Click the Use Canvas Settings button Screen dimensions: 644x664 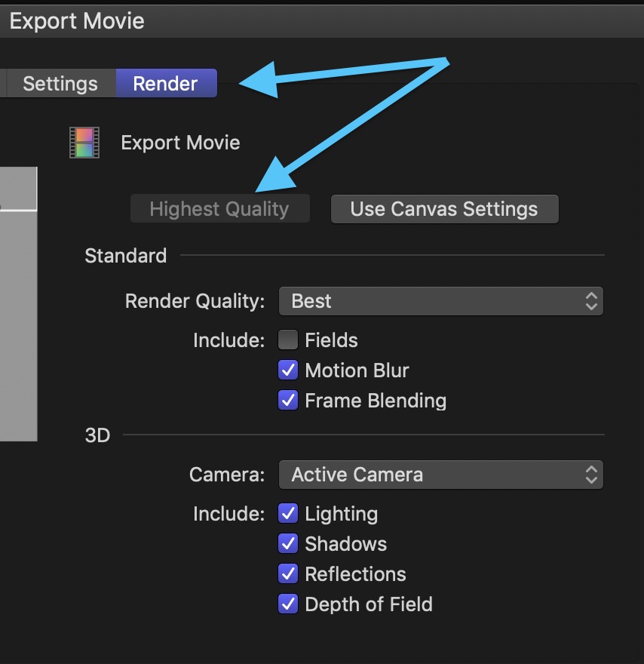coord(444,208)
